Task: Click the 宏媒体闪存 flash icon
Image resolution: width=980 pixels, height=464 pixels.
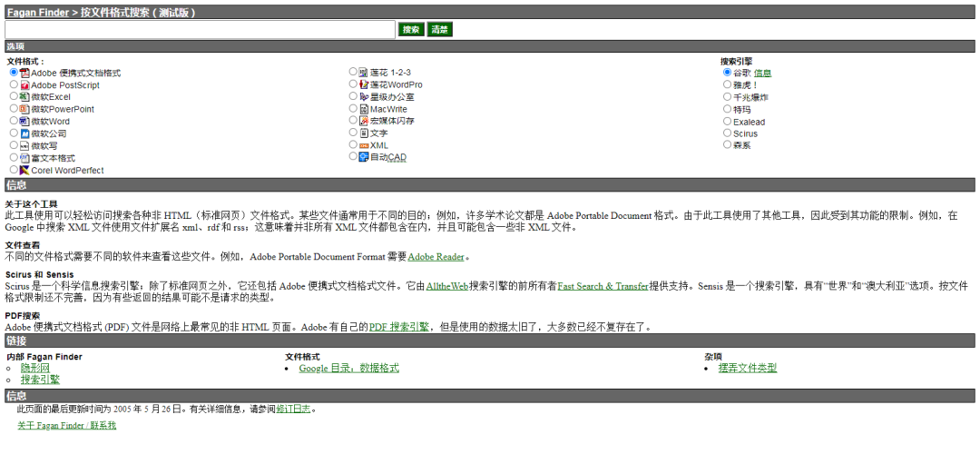Action: coord(364,121)
